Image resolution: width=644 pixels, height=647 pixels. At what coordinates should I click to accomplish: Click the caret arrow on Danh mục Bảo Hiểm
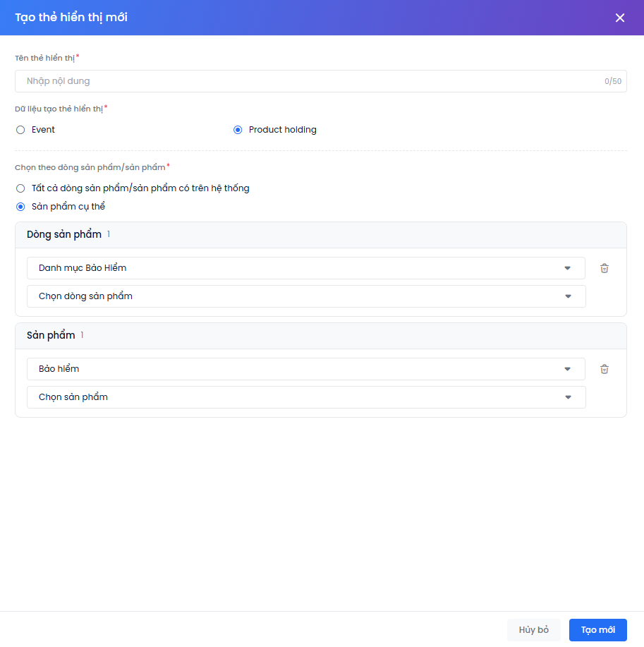567,268
